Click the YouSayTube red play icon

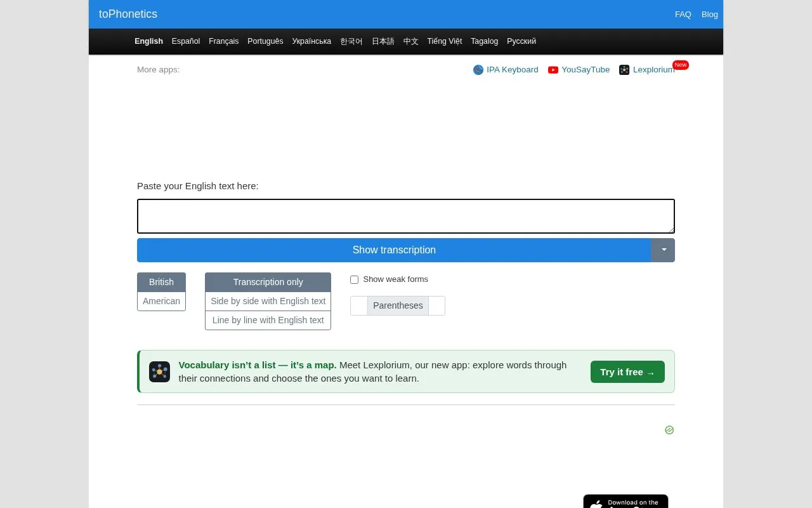pyautogui.click(x=553, y=70)
